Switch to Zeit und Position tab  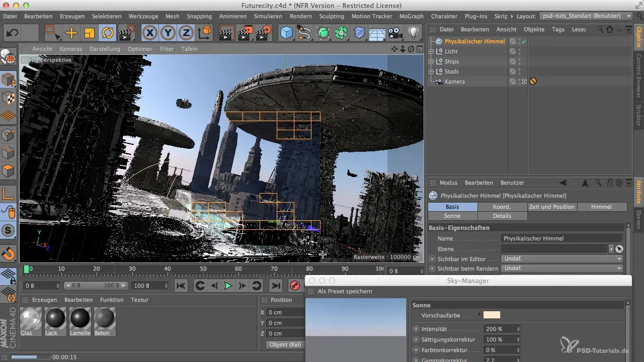[x=552, y=207]
